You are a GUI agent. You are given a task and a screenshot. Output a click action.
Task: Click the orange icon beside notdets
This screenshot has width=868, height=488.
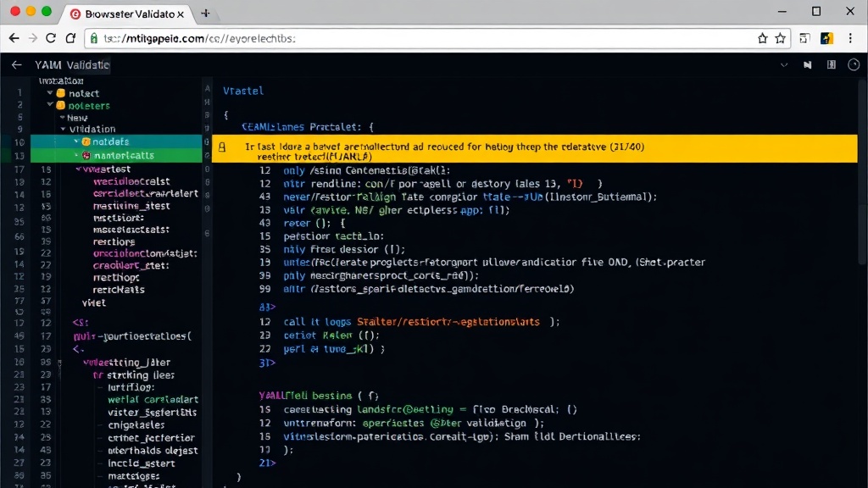point(86,141)
